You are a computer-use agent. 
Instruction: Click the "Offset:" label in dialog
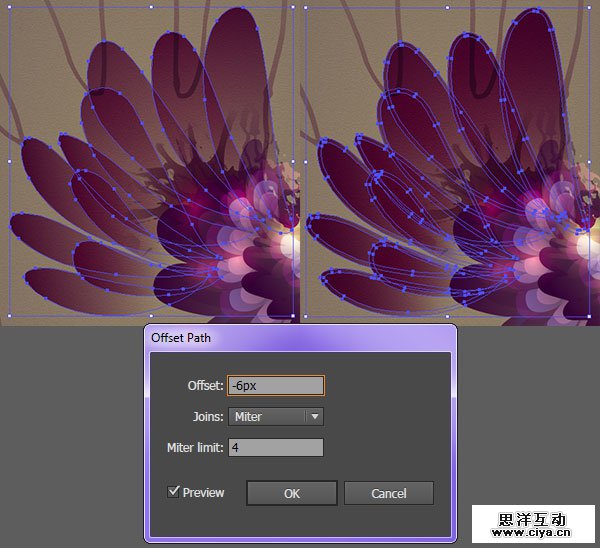(203, 385)
